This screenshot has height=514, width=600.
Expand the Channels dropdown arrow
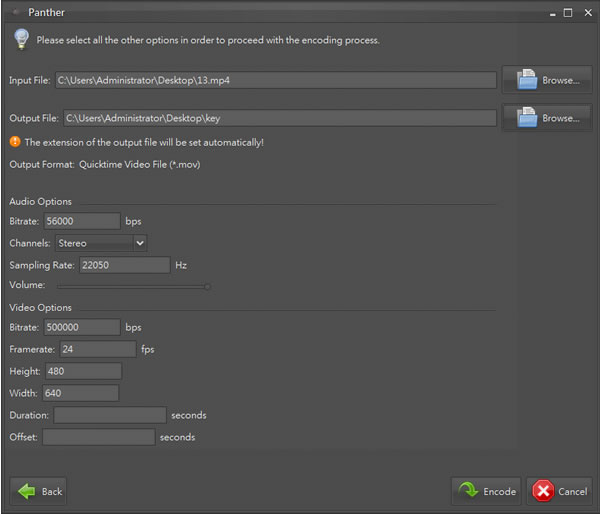(140, 243)
